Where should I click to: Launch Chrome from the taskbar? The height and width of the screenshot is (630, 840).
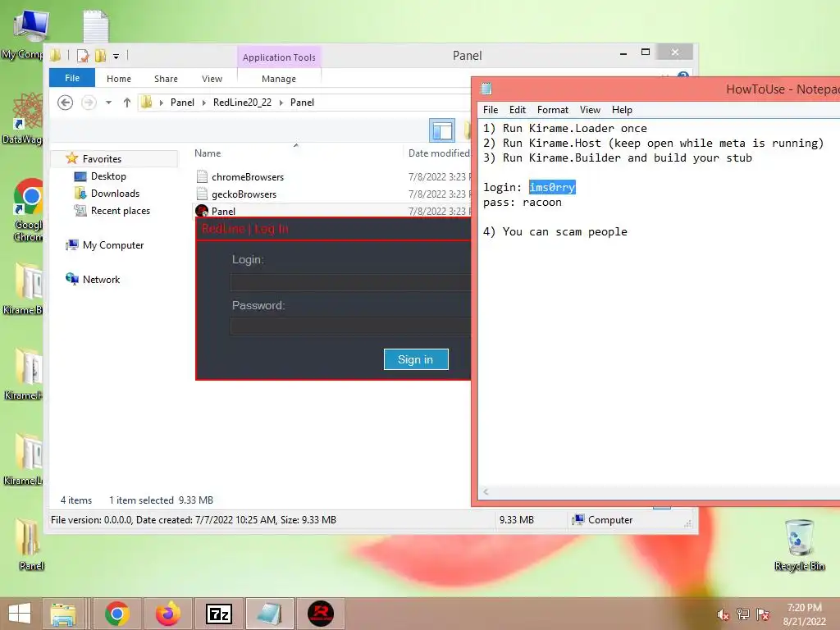coord(116,614)
